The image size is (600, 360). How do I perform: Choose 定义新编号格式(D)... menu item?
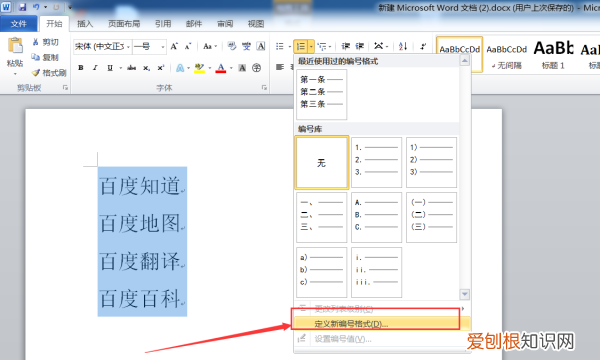coord(382,324)
